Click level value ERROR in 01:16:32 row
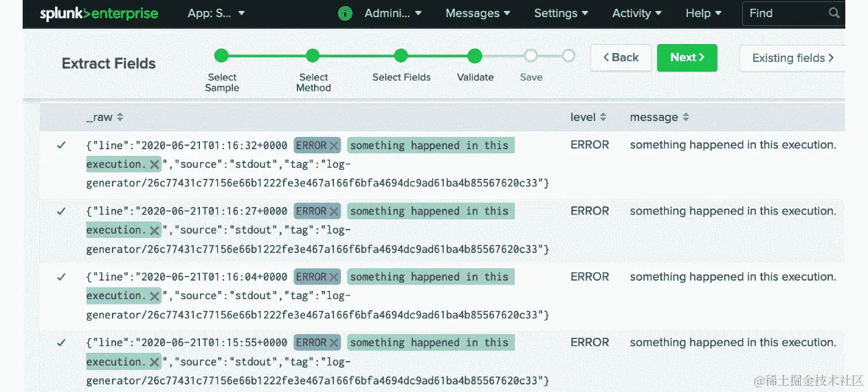The height and width of the screenshot is (392, 868). coord(590,145)
